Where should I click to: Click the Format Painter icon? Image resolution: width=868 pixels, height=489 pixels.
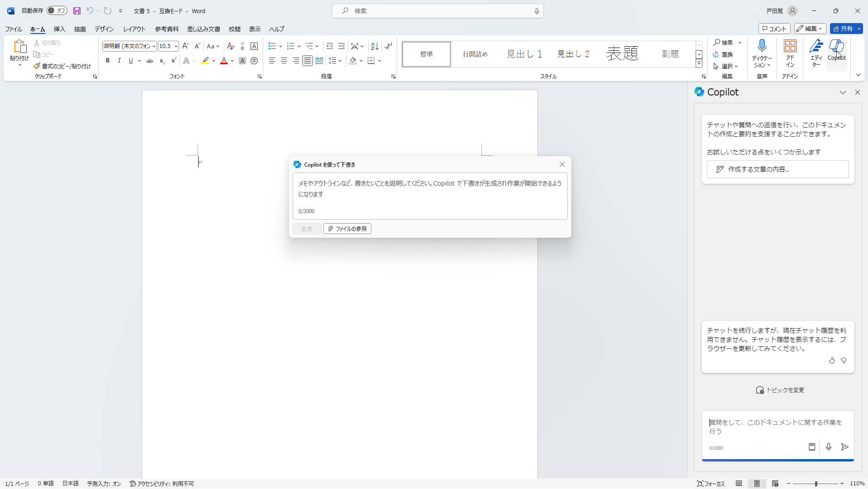pos(37,66)
